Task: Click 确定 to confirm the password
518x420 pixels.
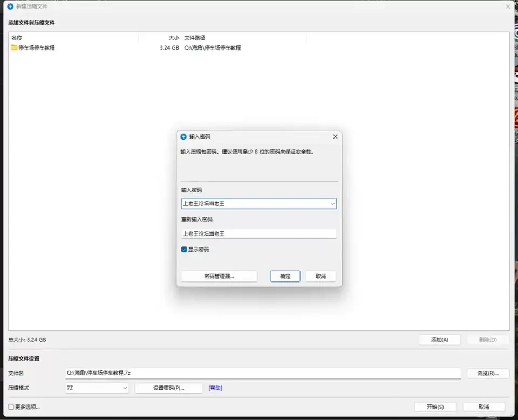Action: (x=285, y=277)
